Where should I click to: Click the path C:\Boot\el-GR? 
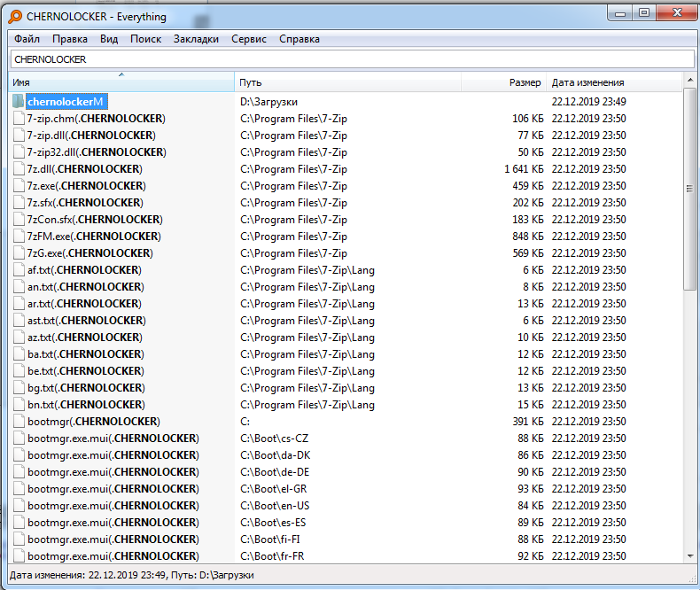[x=273, y=489]
